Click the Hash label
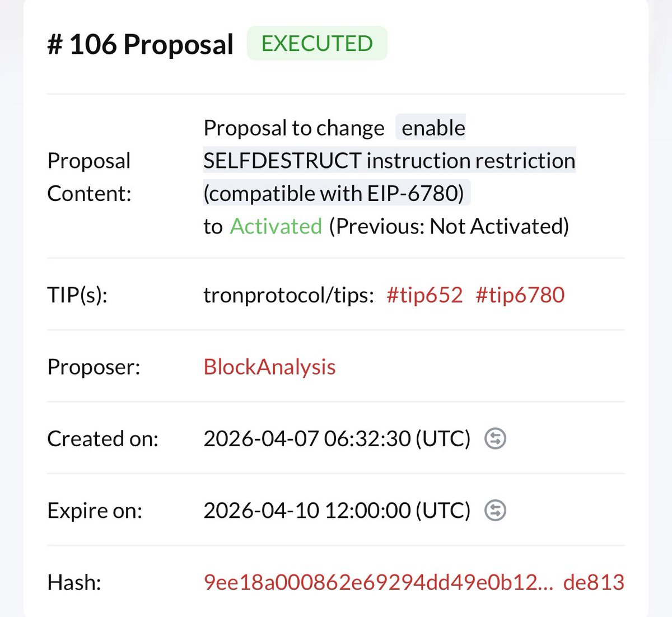Image resolution: width=672 pixels, height=617 pixels. [74, 582]
